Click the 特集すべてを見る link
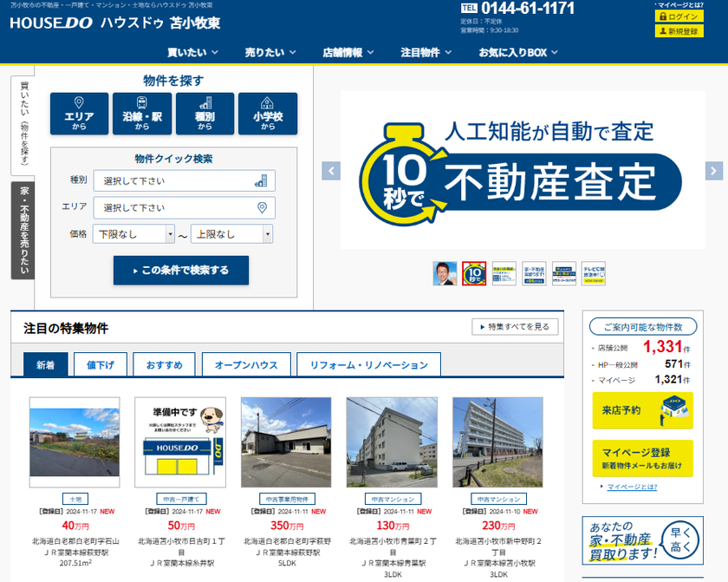Image resolution: width=728 pixels, height=582 pixels. pos(515,327)
